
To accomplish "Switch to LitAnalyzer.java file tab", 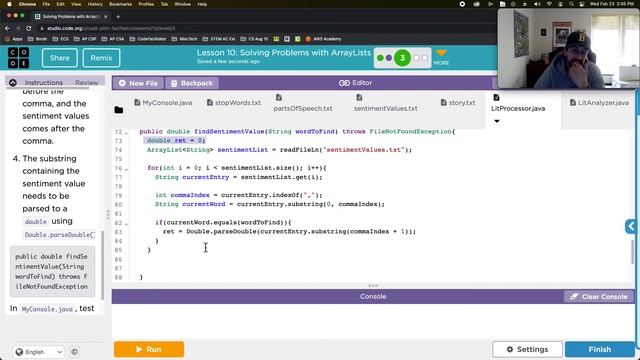I will coord(599,103).
